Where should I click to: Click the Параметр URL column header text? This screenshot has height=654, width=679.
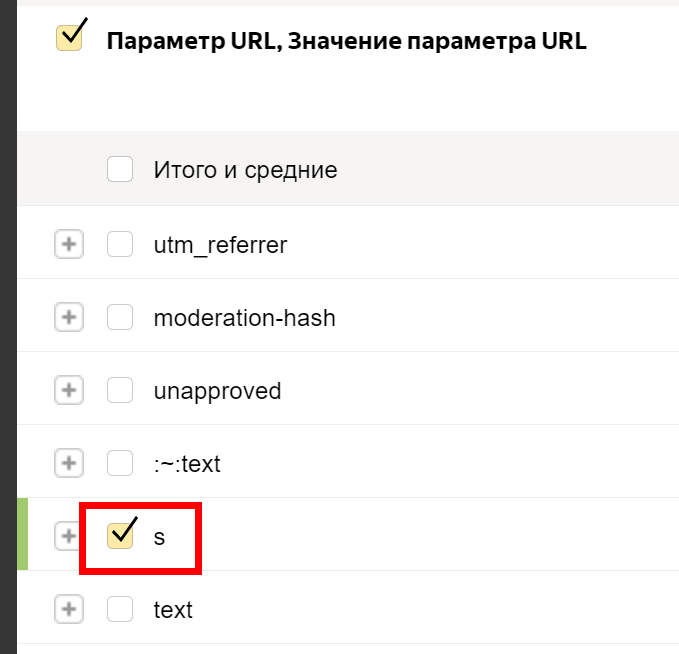pyautogui.click(x=346, y=41)
